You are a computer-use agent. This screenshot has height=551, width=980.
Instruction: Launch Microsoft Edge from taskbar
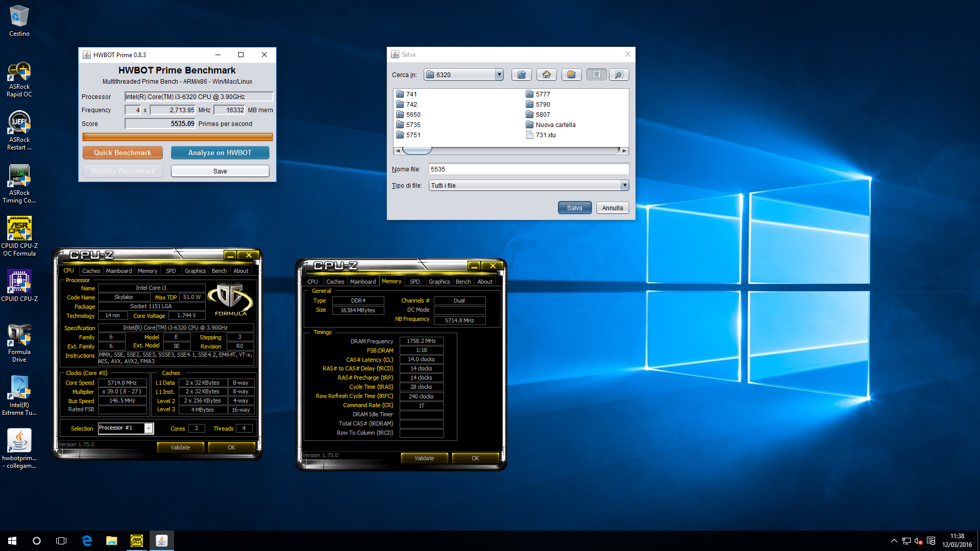[x=87, y=541]
